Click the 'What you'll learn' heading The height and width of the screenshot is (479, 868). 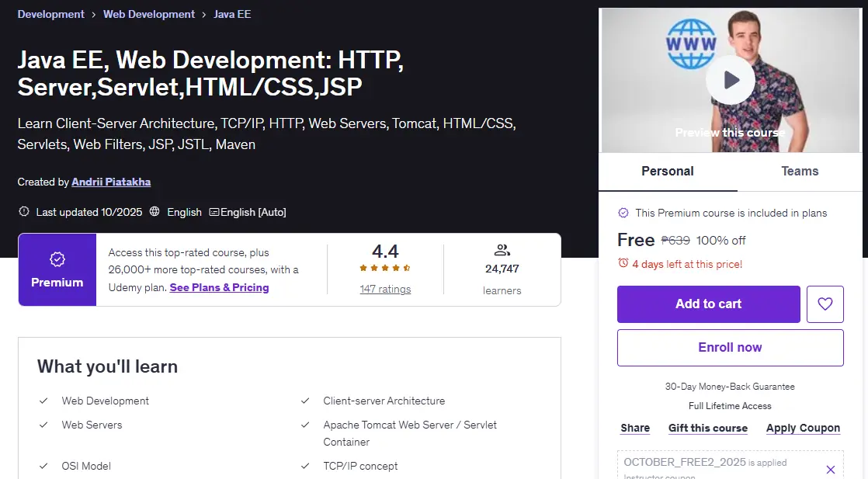(x=107, y=366)
